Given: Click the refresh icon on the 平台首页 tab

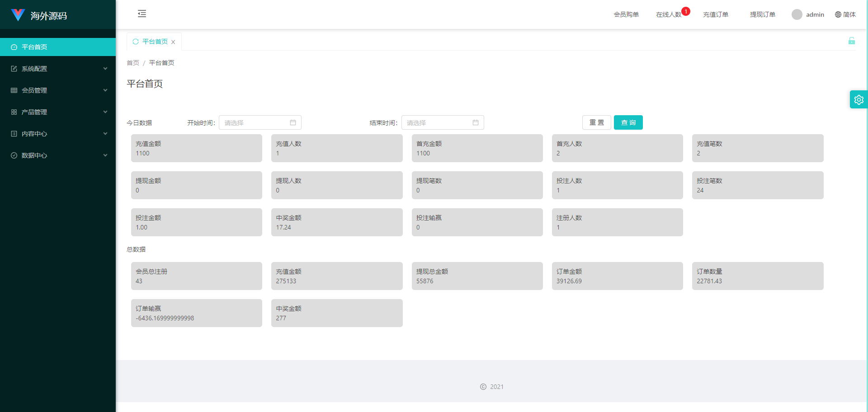Looking at the screenshot, I should click(136, 42).
